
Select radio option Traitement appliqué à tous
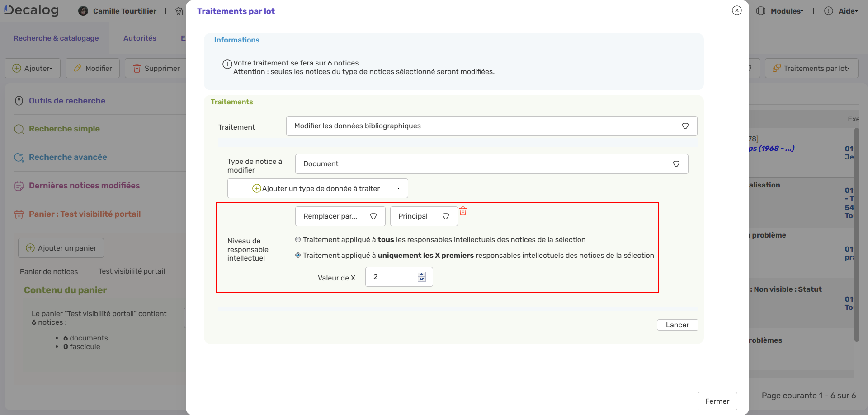[x=298, y=239]
